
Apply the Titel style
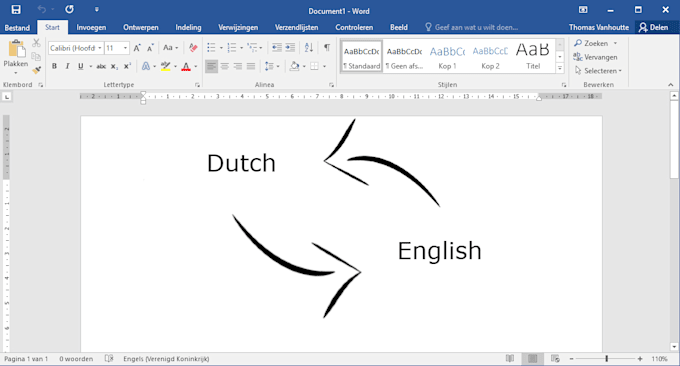coord(533,56)
